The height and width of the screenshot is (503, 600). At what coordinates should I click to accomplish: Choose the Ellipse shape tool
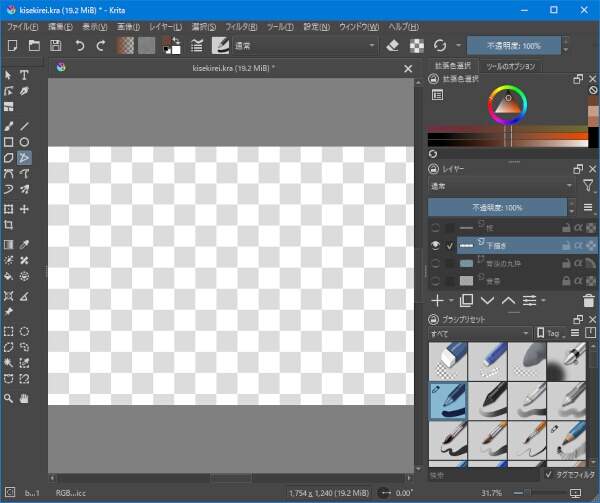point(25,142)
